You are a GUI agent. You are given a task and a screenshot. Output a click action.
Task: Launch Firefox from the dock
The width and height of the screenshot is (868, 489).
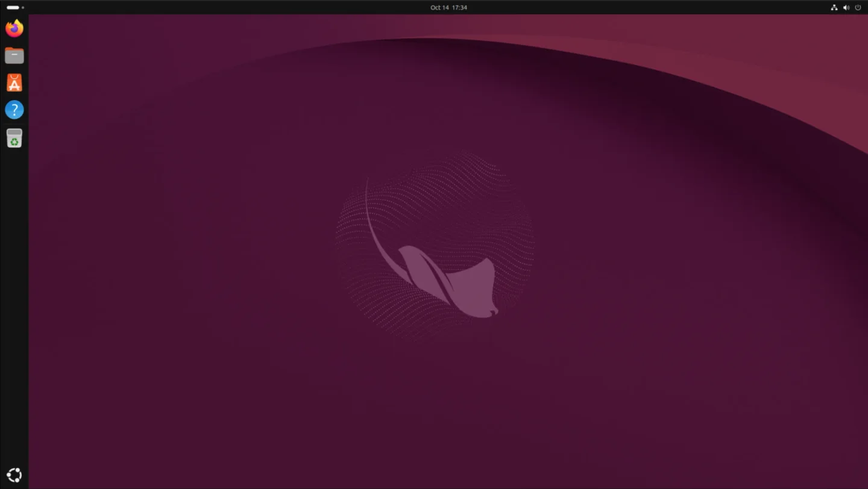coord(14,28)
